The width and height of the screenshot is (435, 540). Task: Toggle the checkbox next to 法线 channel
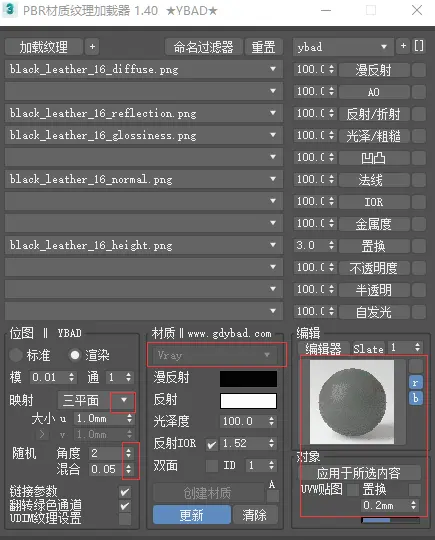419,180
